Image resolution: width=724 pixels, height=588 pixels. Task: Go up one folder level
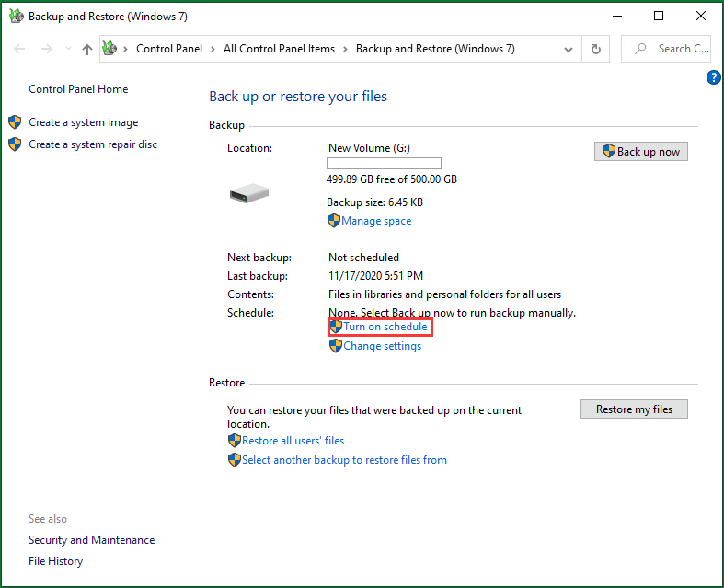(87, 49)
